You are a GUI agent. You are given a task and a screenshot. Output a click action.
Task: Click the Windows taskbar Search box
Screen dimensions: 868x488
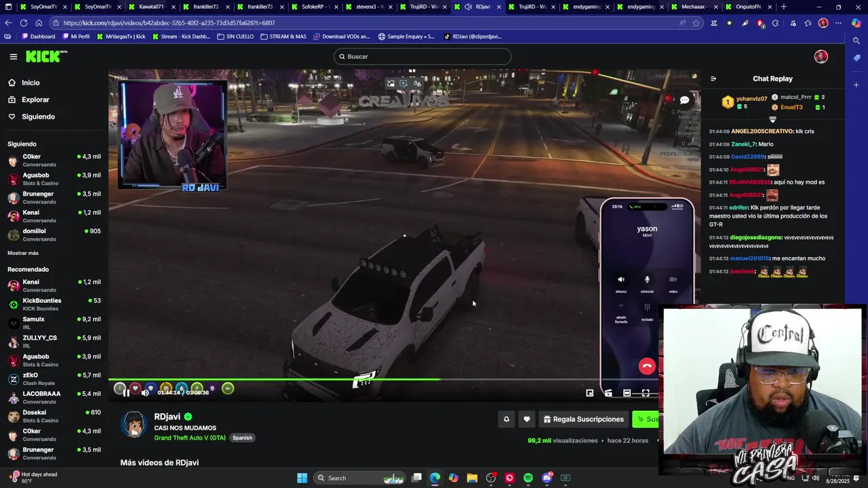coord(361,478)
